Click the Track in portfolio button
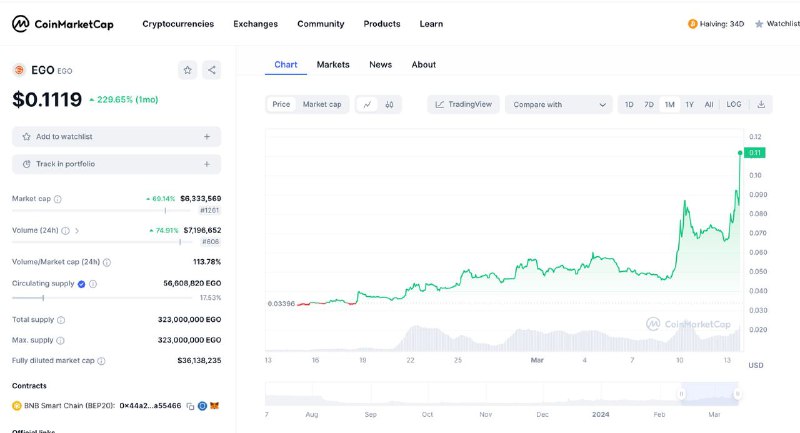The width and height of the screenshot is (800, 433). pyautogui.click(x=116, y=164)
